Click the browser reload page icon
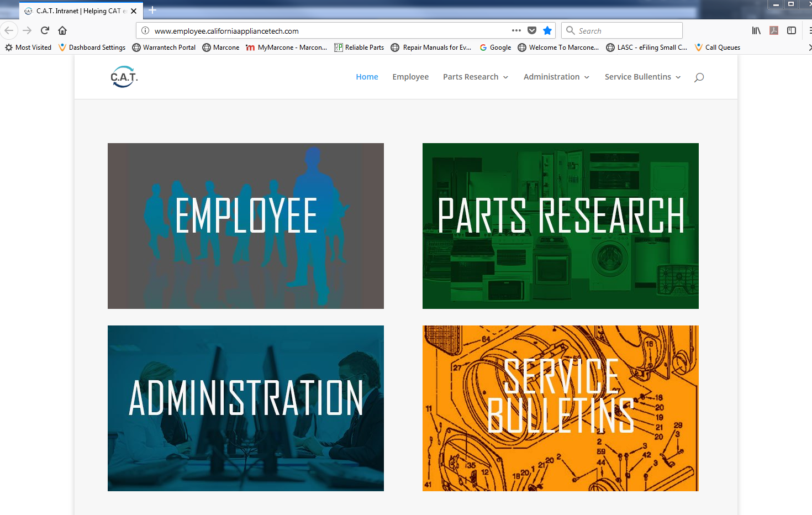Image resolution: width=812 pixels, height=515 pixels. click(45, 30)
